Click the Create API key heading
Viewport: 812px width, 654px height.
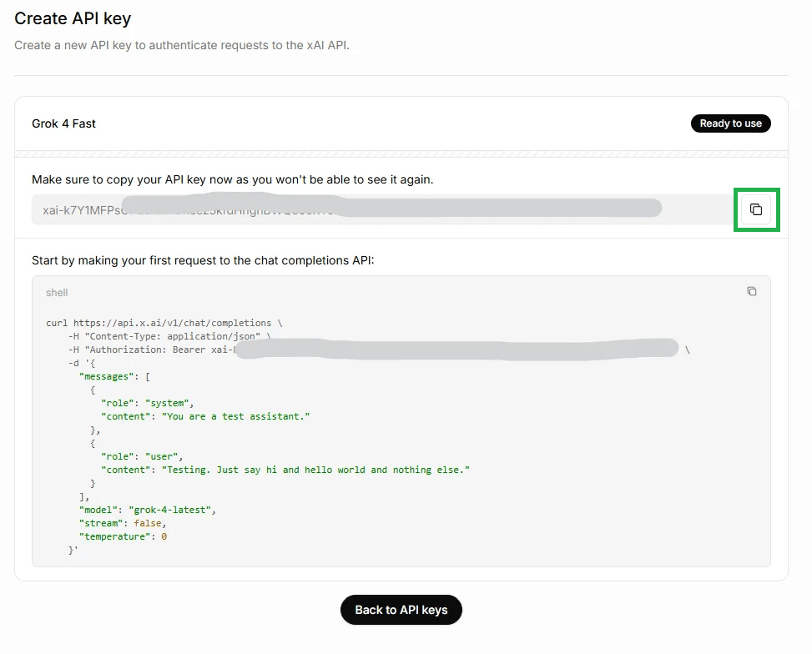73,18
